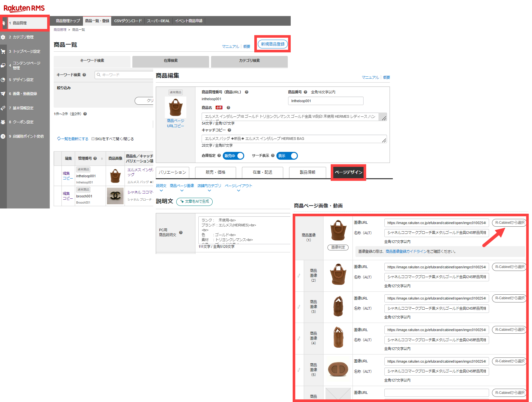Click reorder handle for 商品画像(2)

click(299, 276)
